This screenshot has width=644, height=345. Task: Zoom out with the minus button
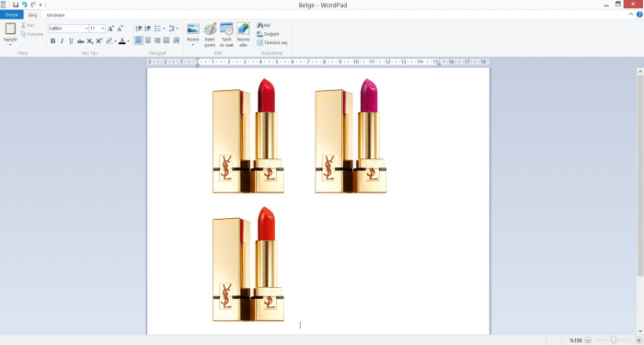pyautogui.click(x=588, y=340)
